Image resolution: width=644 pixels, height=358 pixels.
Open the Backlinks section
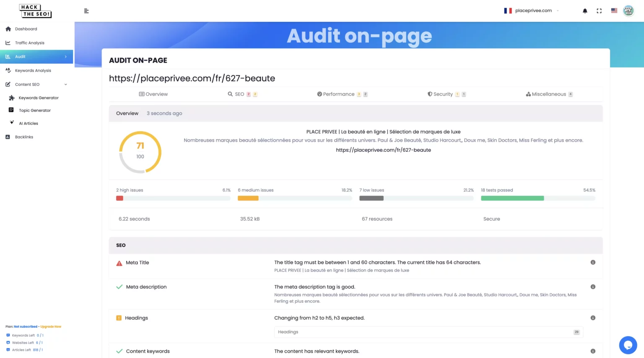(x=24, y=137)
